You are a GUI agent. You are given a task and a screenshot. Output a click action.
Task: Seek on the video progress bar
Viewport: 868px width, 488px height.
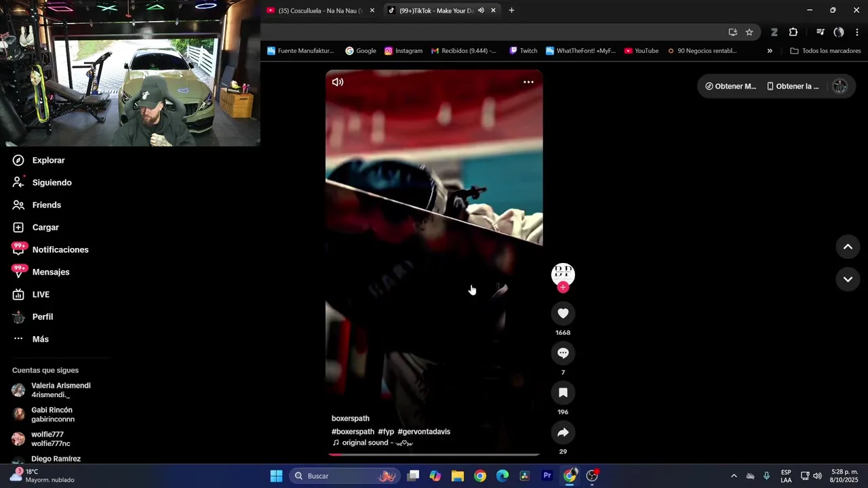click(x=434, y=455)
